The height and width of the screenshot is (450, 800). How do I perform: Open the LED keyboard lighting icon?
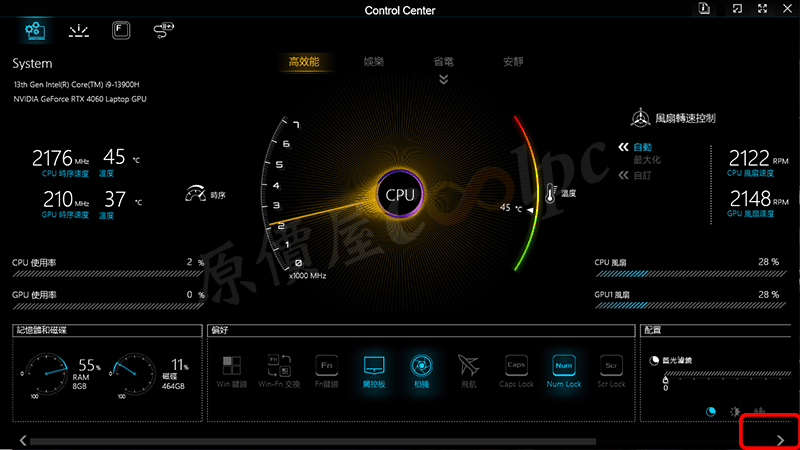coord(79,31)
